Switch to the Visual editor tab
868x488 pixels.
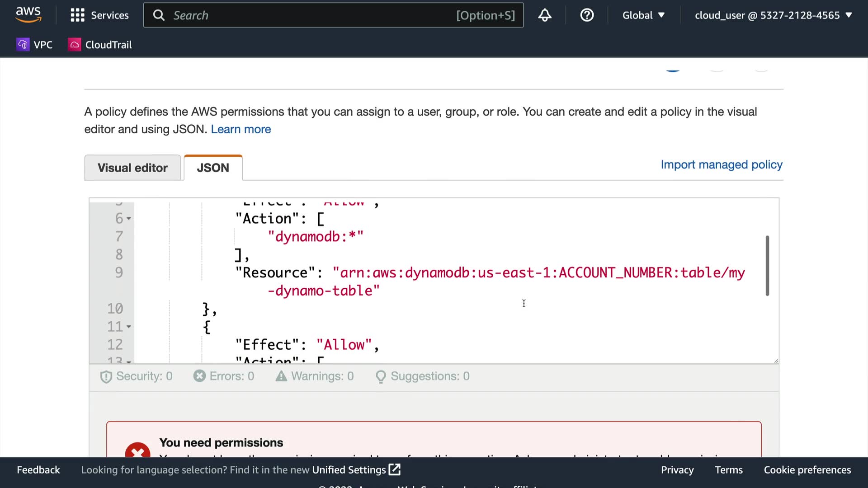[x=132, y=168]
